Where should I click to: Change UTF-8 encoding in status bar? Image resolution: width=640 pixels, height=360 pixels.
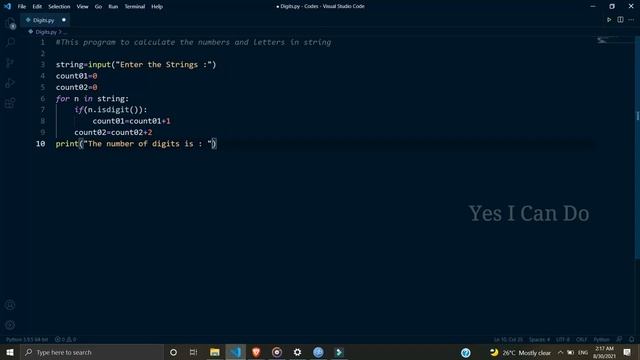pos(562,340)
